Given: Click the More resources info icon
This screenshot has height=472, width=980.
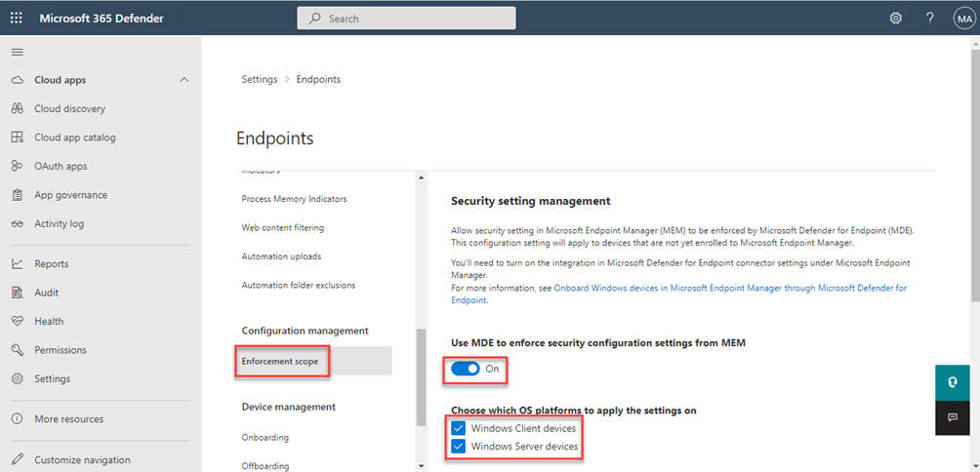Looking at the screenshot, I should (18, 419).
